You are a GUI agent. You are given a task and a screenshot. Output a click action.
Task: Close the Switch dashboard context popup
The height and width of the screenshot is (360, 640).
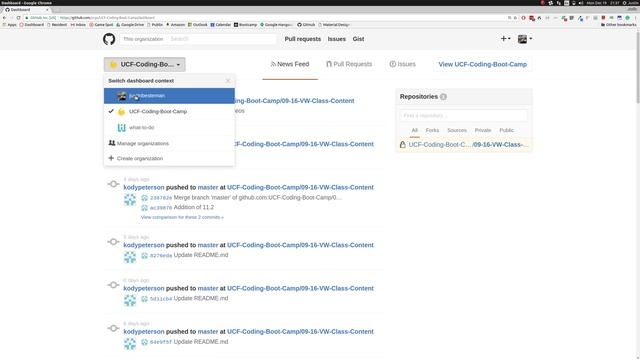228,81
